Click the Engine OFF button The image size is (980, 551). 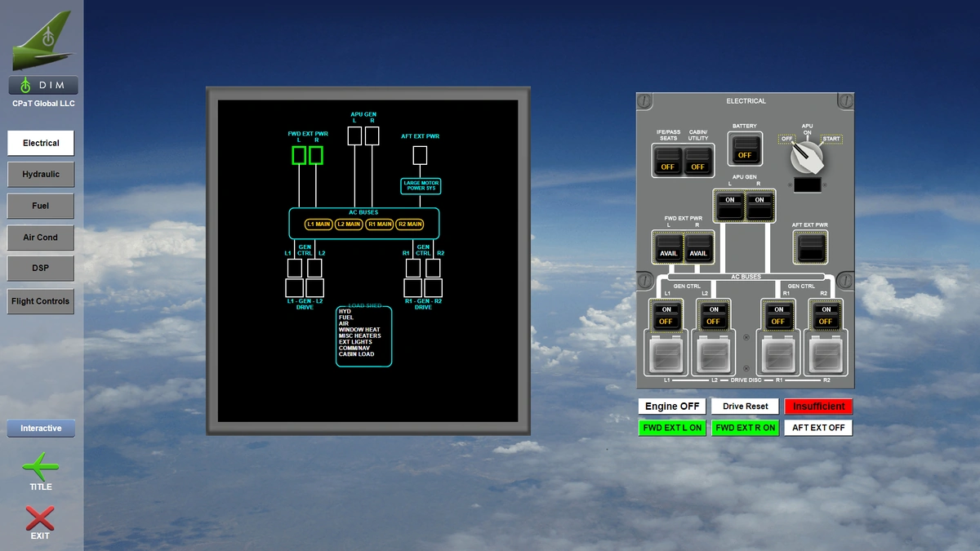tap(672, 407)
